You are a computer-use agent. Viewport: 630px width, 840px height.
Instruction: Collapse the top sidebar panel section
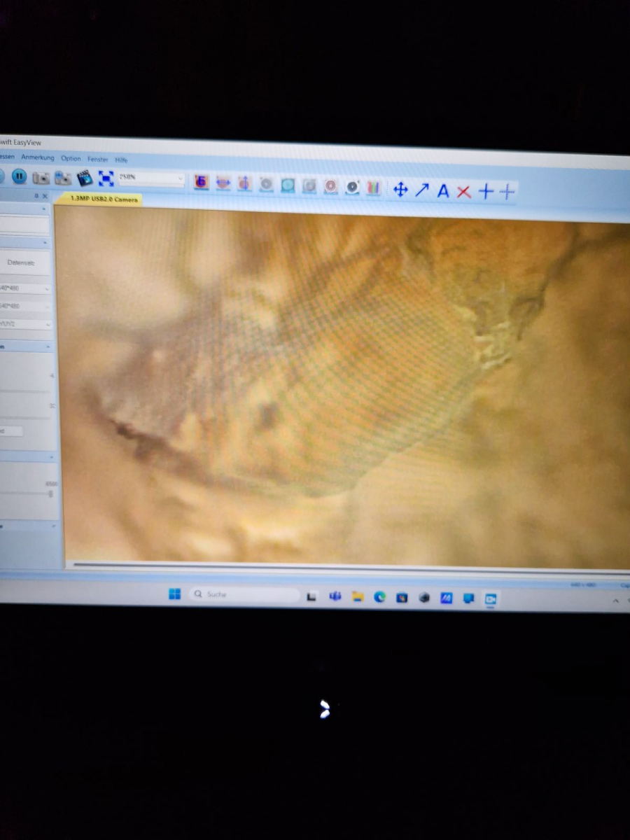(45, 209)
